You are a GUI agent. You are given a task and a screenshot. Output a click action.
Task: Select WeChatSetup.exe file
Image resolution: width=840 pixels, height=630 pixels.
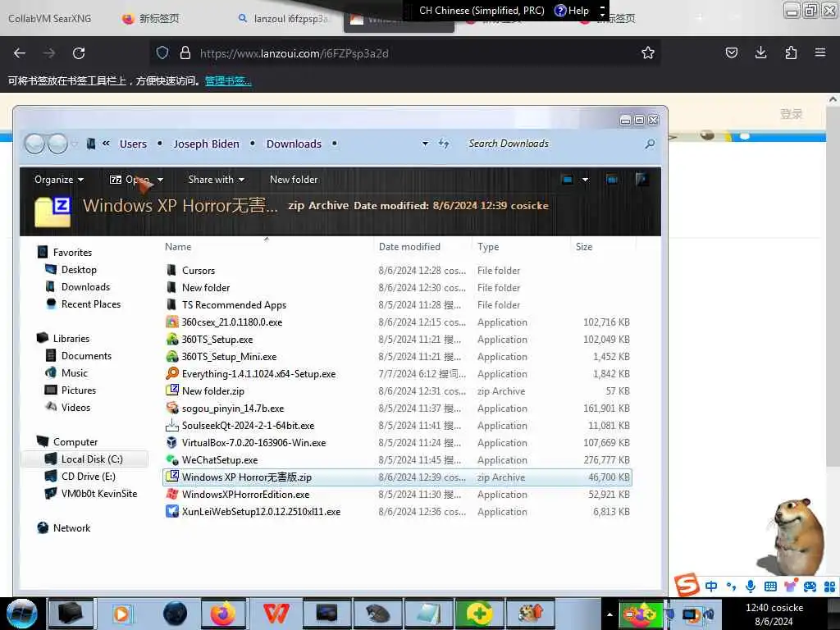click(x=219, y=460)
